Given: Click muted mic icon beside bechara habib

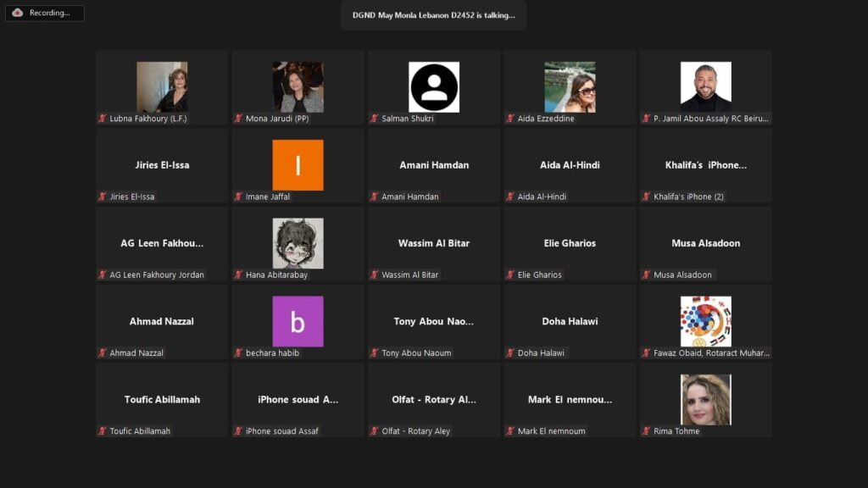Looking at the screenshot, I should click(x=238, y=352).
